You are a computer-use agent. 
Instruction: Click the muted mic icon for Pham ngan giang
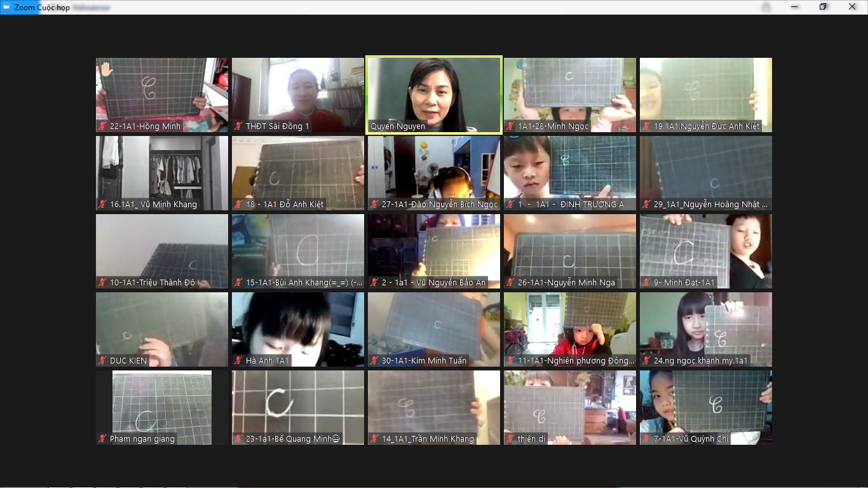[102, 439]
